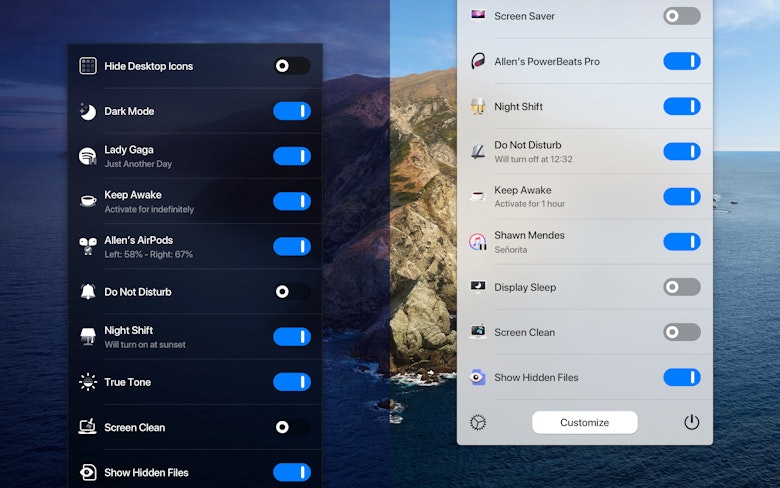Enable the Screen Saver switch
The width and height of the screenshot is (780, 488).
pyautogui.click(x=682, y=16)
